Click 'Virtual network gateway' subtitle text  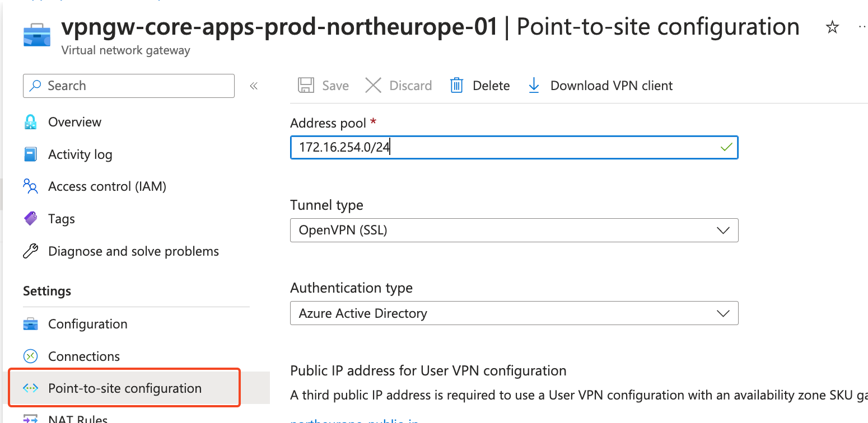point(125,50)
